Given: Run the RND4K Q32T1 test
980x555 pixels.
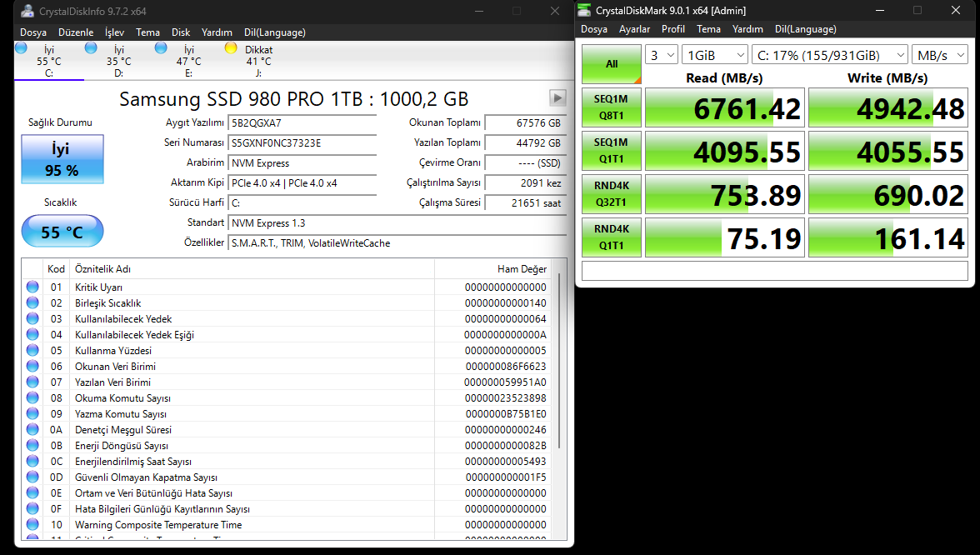Looking at the screenshot, I should pyautogui.click(x=612, y=193).
